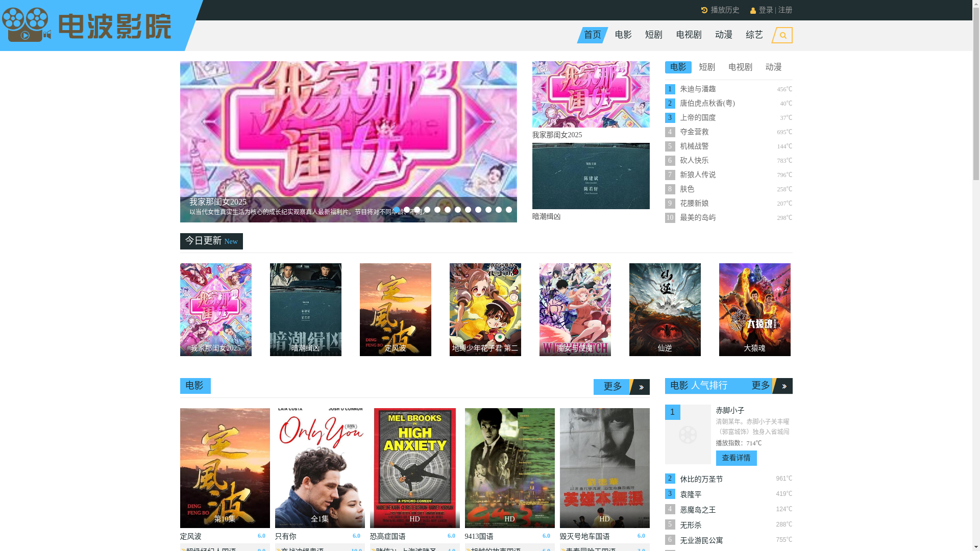Select the first carousel dot
This screenshot has height=551, width=980.
point(397,210)
